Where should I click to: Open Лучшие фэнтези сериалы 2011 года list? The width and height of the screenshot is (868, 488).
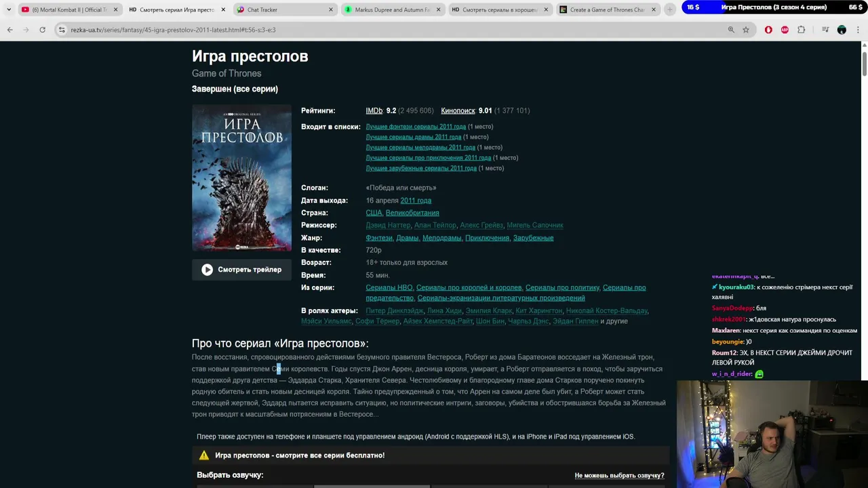tap(416, 127)
